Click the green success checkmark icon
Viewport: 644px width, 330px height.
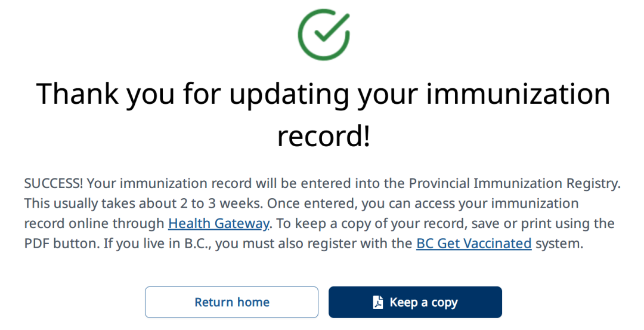pyautogui.click(x=323, y=34)
